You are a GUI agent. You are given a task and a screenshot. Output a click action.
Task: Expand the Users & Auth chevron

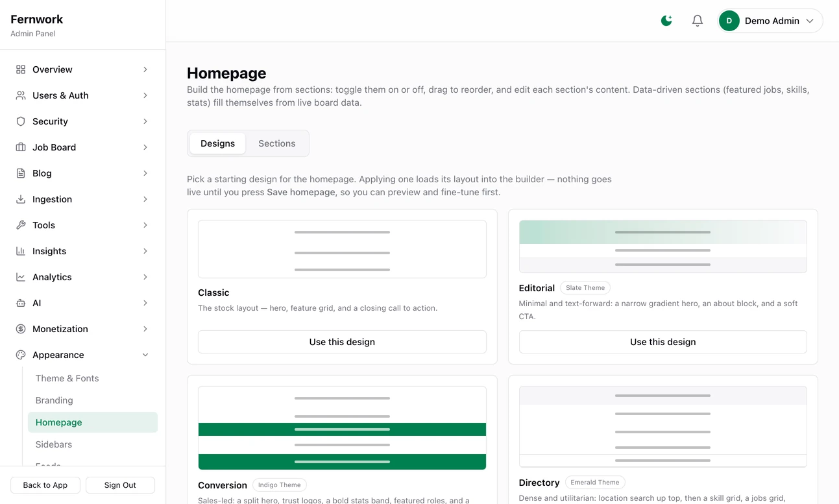click(x=145, y=95)
